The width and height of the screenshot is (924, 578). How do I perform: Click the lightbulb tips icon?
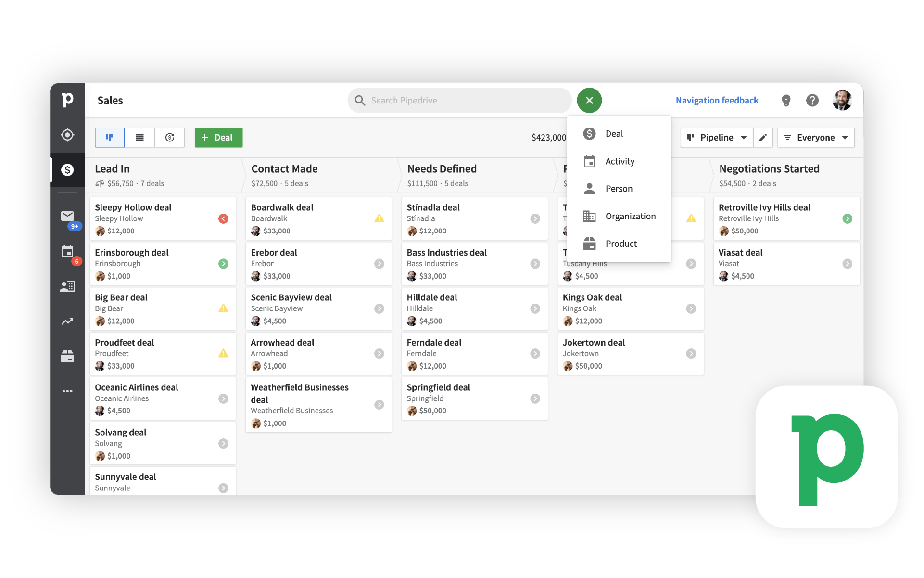786,100
